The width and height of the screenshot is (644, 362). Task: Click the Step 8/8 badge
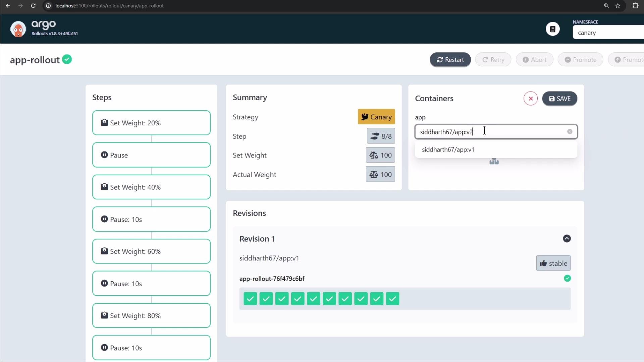click(381, 136)
